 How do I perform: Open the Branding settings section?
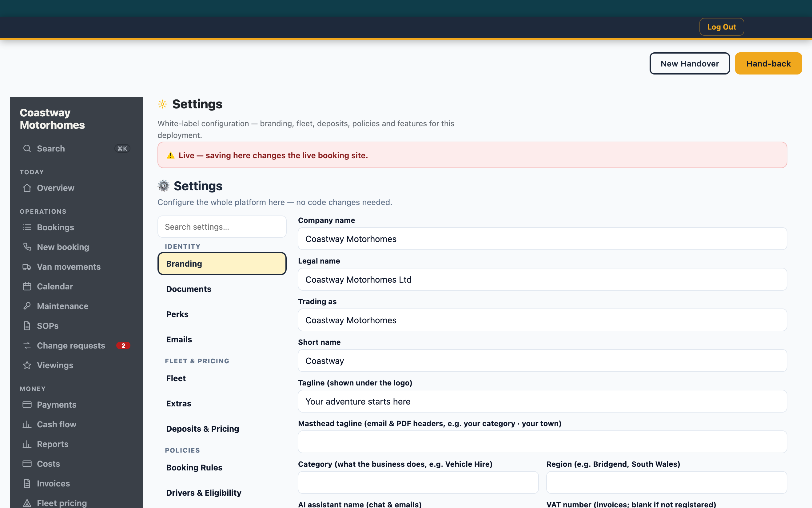click(222, 264)
